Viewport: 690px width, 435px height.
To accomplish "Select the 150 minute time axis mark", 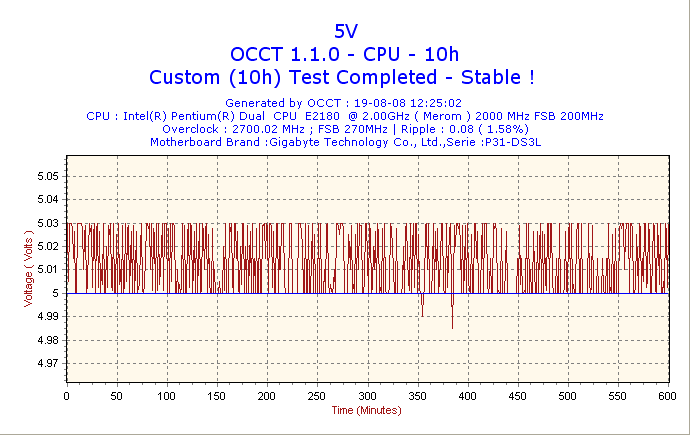I will coord(216,396).
